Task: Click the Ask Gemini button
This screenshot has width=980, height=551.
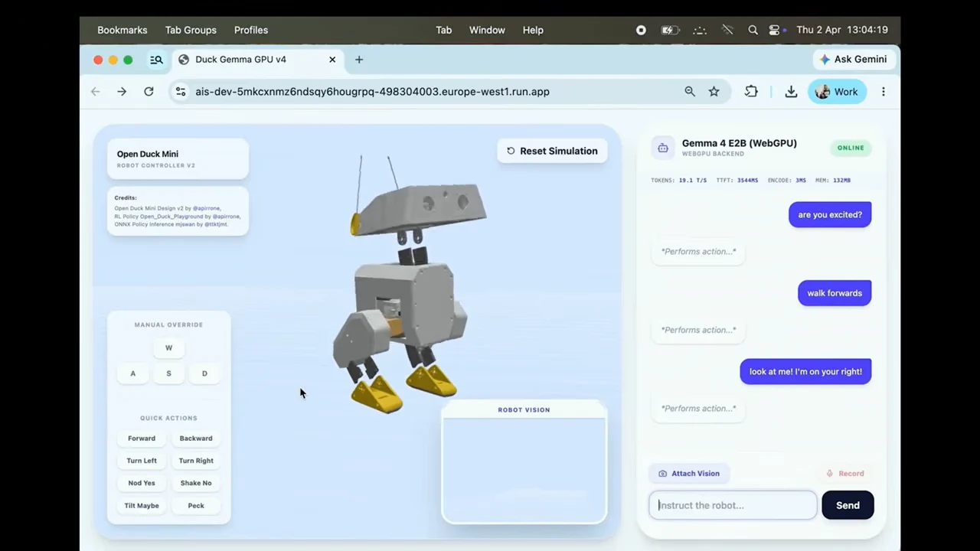Action: [853, 60]
